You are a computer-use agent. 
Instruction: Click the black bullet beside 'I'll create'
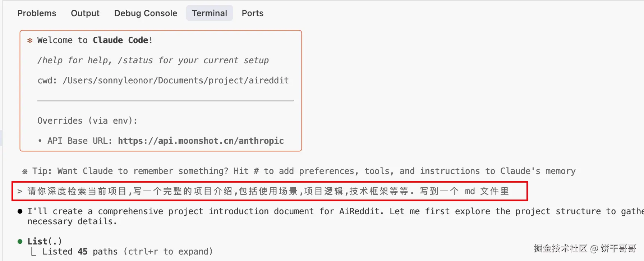click(20, 211)
